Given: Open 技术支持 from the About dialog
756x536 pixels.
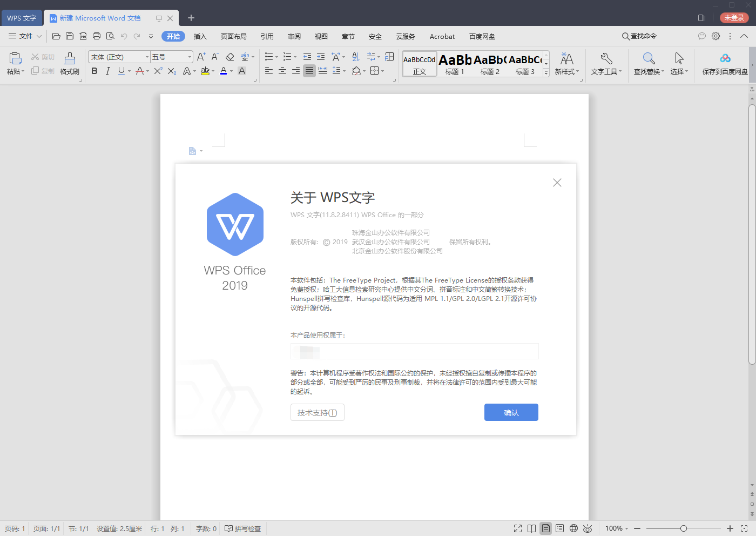Looking at the screenshot, I should coord(317,412).
